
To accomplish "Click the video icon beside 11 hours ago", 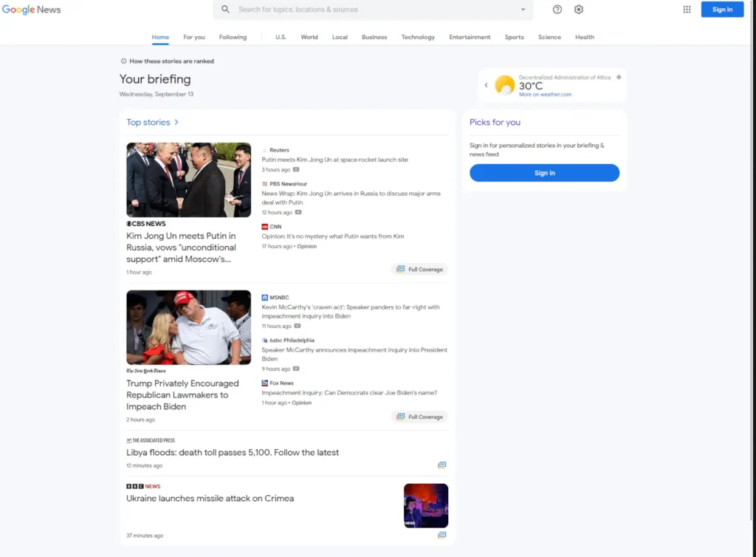I will click(x=297, y=326).
